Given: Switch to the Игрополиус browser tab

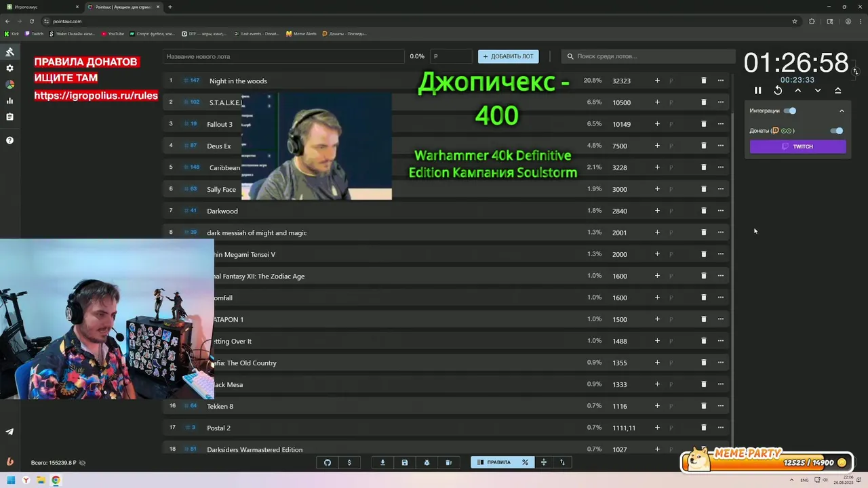Looking at the screenshot, I should point(42,7).
